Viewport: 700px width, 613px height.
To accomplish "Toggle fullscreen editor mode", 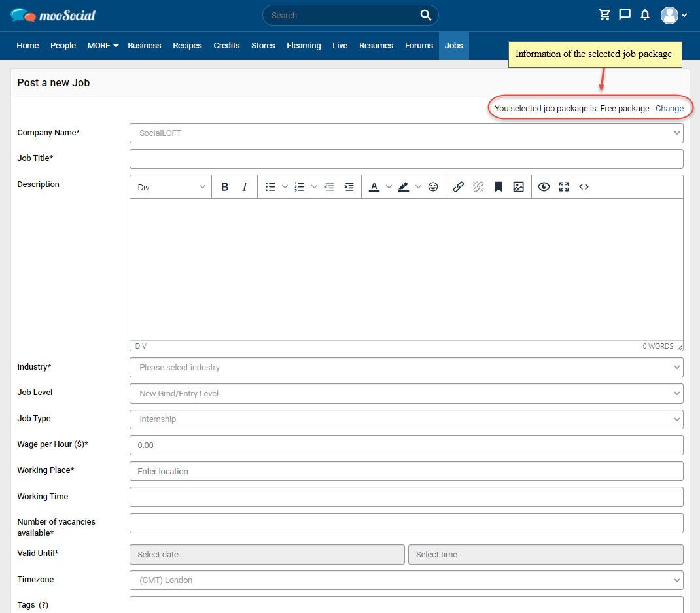I will [x=564, y=187].
